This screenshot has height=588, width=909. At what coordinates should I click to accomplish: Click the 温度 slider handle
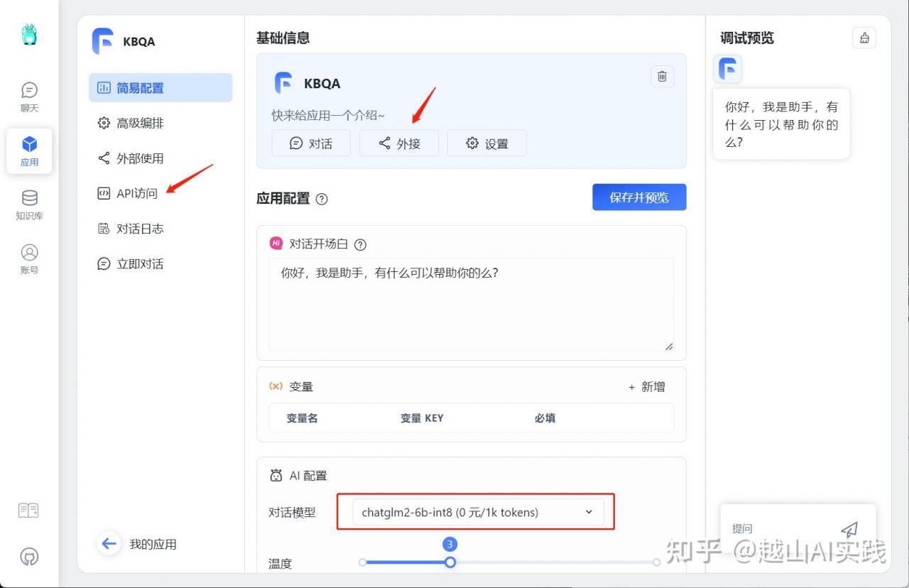click(x=450, y=562)
